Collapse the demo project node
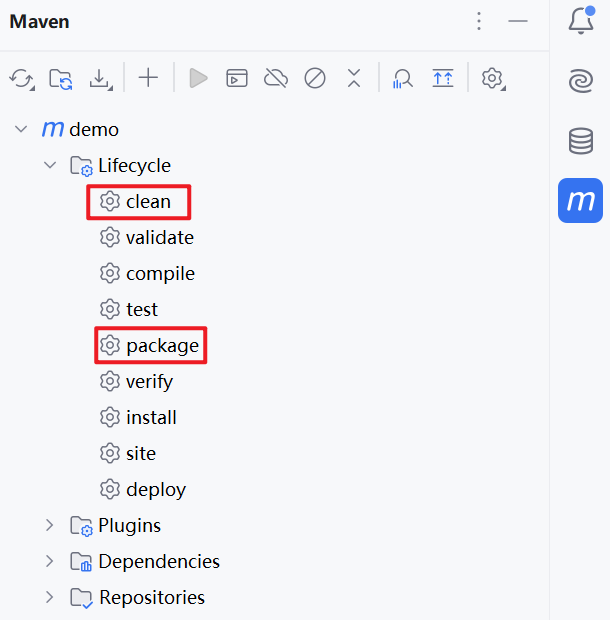The image size is (610, 620). [x=21, y=129]
